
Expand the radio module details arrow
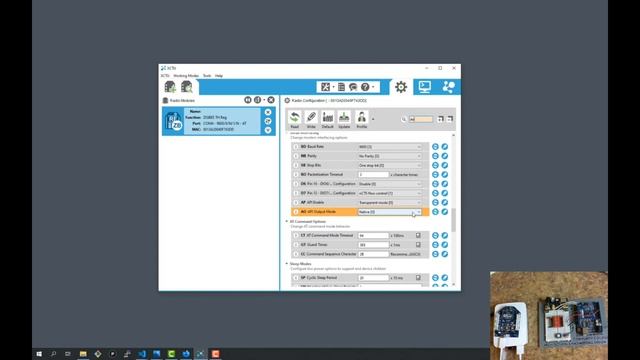[268, 130]
